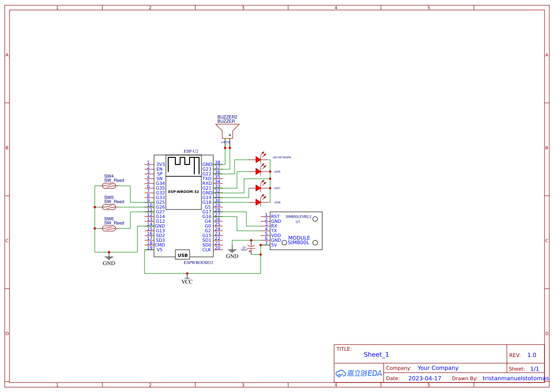Click the VCC power symbol
The width and height of the screenshot is (554, 392).
187,279
